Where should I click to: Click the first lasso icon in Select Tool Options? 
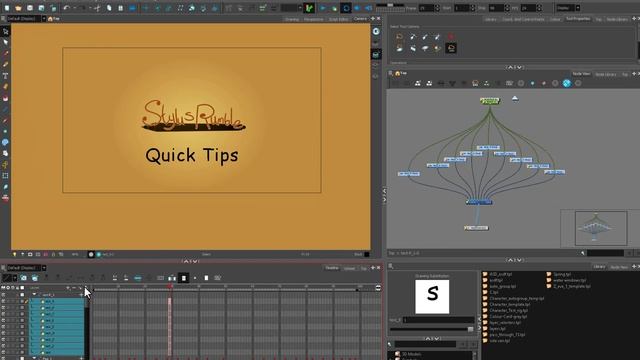[400, 37]
